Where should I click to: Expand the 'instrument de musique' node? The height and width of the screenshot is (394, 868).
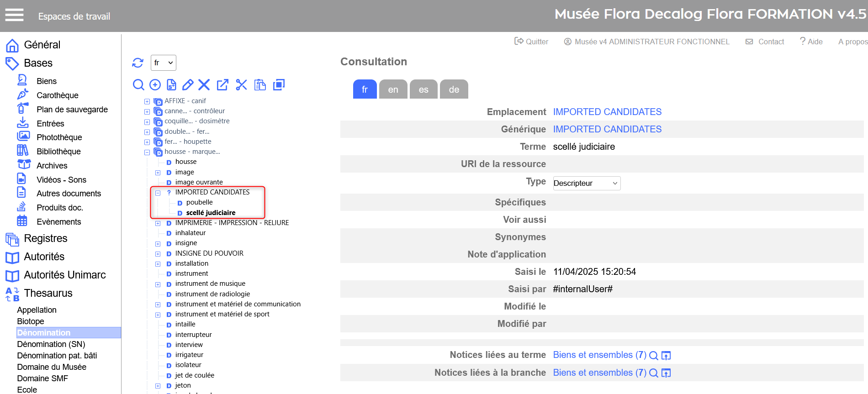158,284
